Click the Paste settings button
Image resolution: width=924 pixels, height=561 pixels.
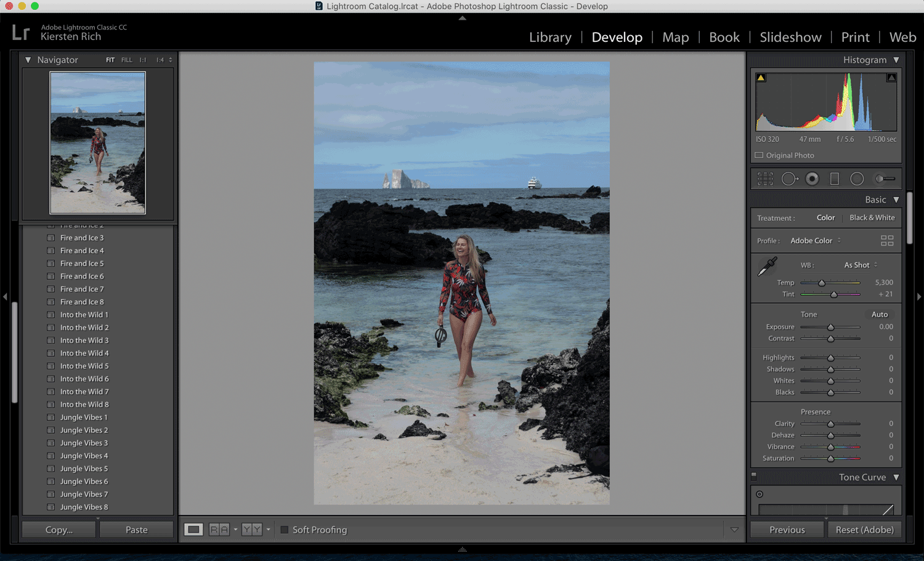pos(136,530)
